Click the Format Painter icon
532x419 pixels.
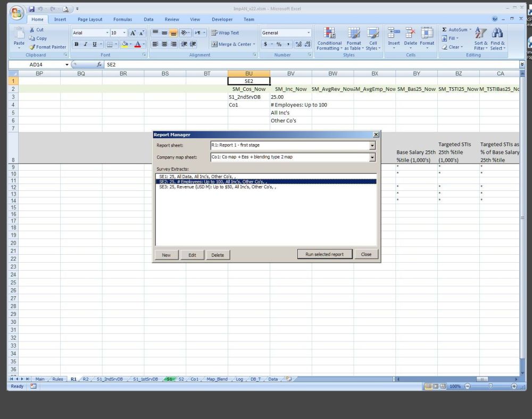point(33,47)
